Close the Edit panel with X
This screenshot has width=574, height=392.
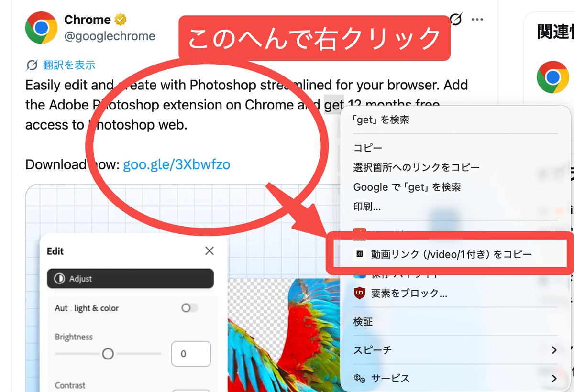click(x=209, y=251)
